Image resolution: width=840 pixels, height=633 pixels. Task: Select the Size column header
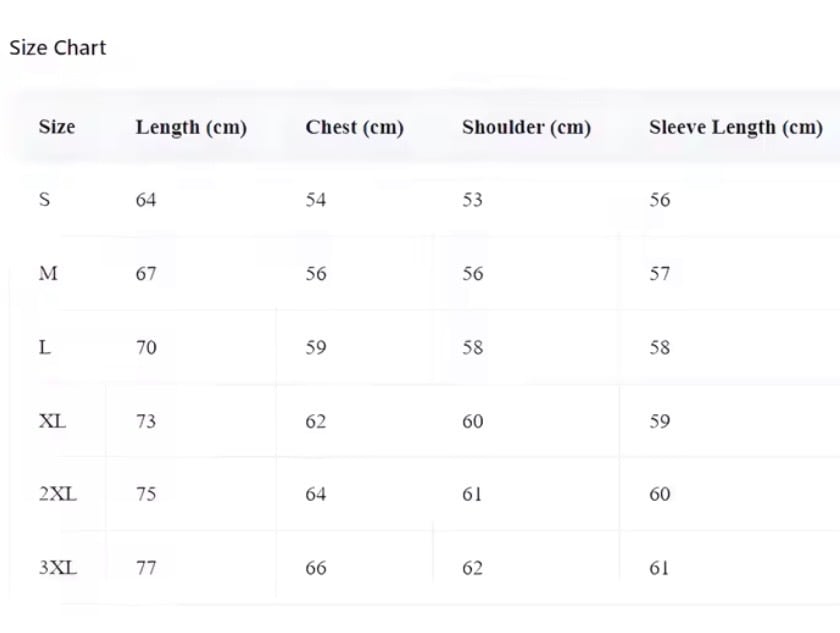point(57,127)
